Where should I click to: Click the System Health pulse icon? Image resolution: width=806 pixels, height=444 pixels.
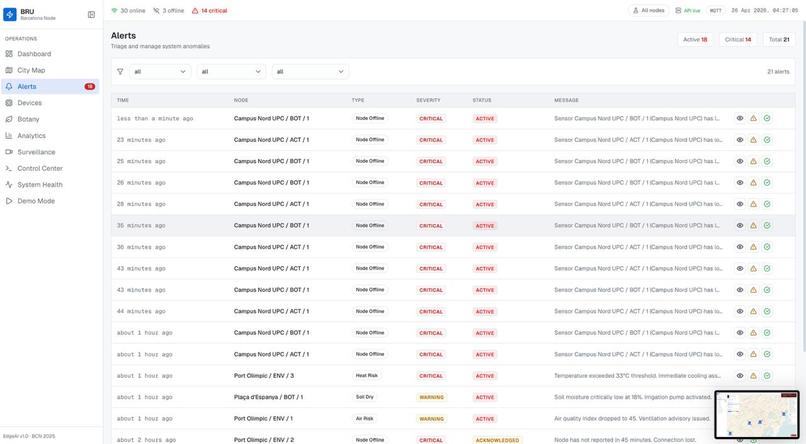(x=9, y=184)
